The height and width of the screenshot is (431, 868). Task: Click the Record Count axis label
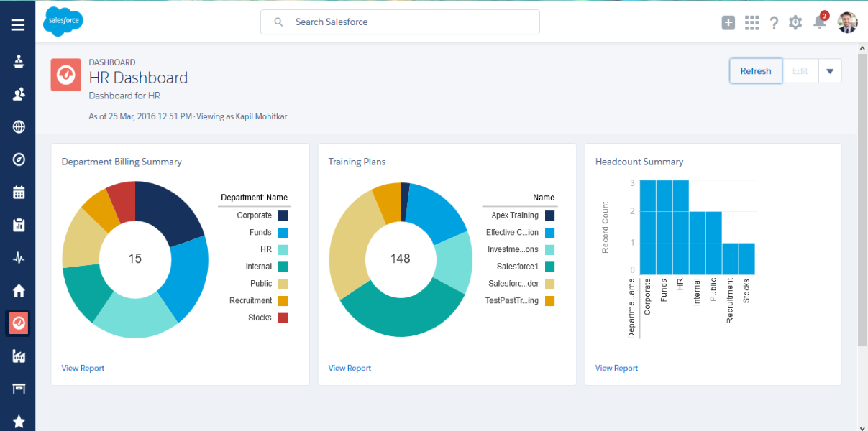606,227
